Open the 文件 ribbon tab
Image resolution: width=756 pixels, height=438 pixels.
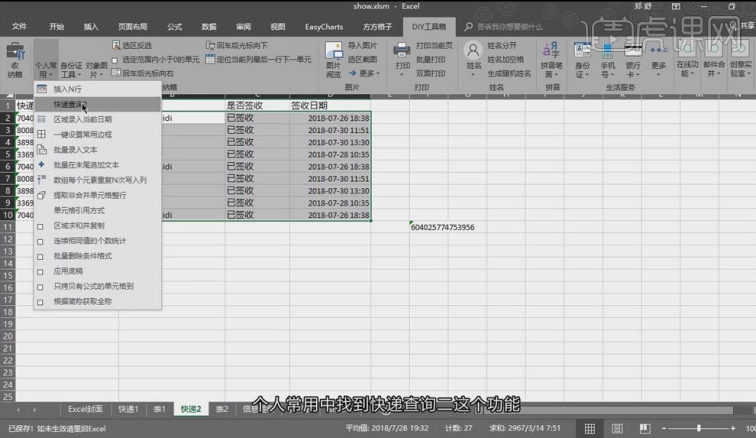point(19,27)
